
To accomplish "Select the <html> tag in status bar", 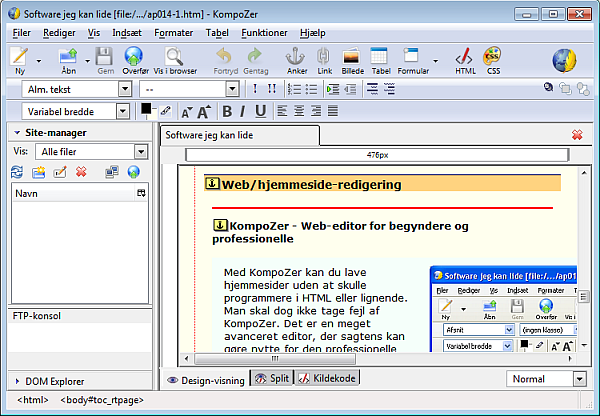I will [x=33, y=400].
